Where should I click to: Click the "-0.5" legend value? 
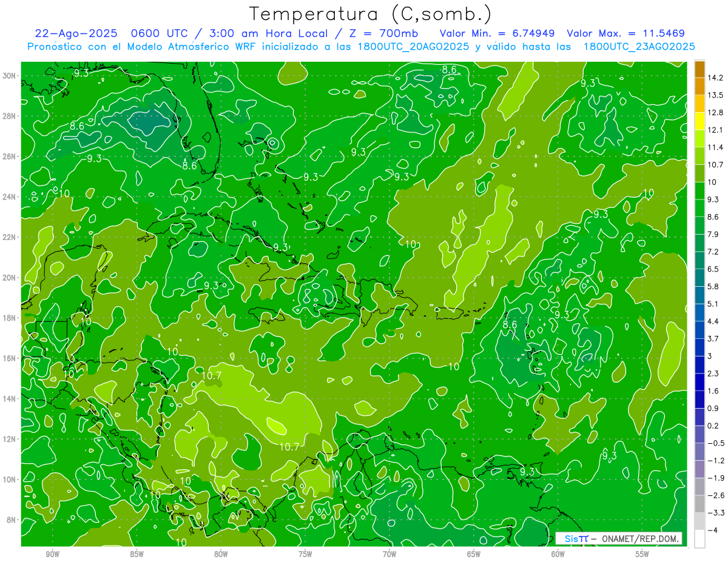point(715,443)
